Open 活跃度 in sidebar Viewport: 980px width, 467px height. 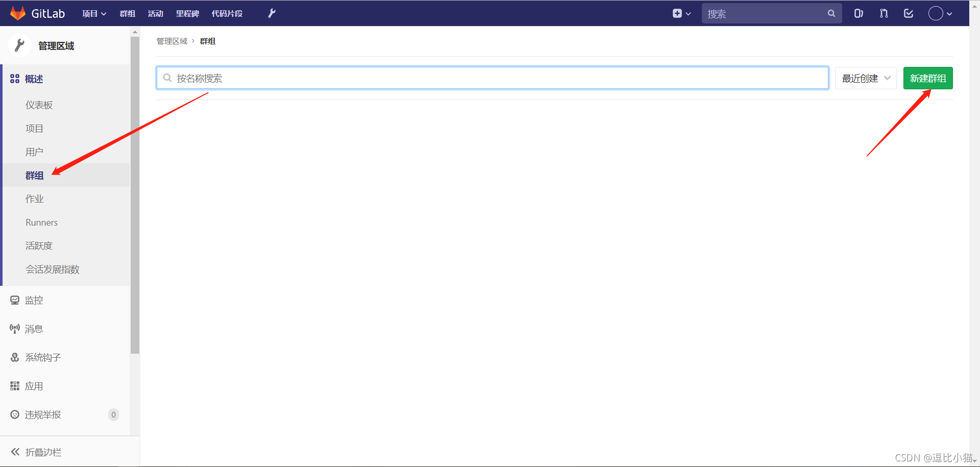click(x=39, y=246)
